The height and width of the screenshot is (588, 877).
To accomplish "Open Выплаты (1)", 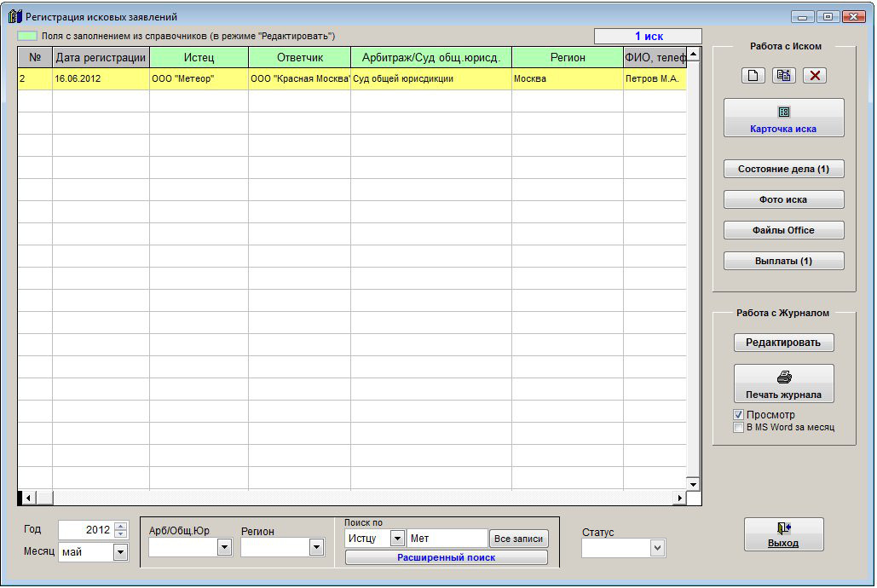I will click(783, 262).
